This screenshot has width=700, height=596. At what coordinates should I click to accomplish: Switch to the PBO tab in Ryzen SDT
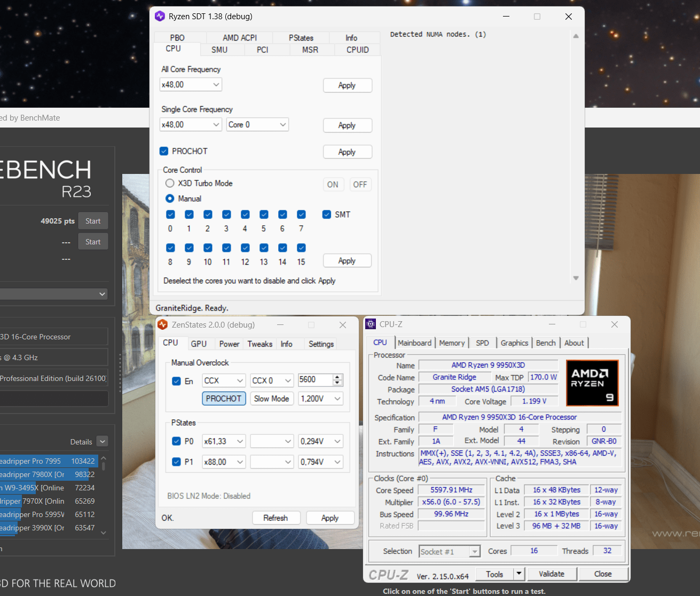[x=177, y=38]
